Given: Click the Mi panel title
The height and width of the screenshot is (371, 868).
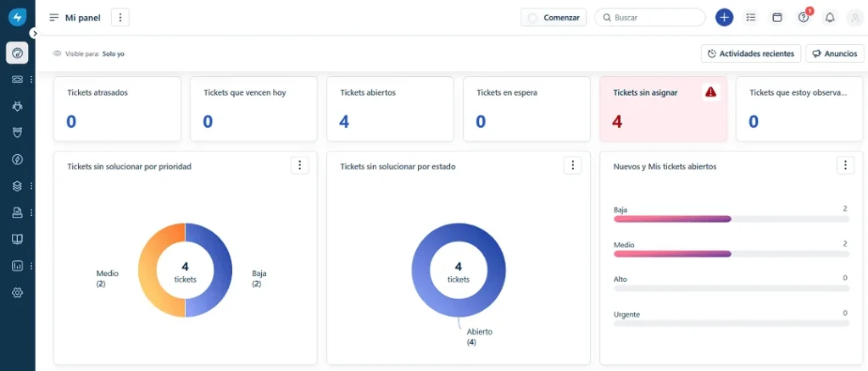Looking at the screenshot, I should (83, 18).
